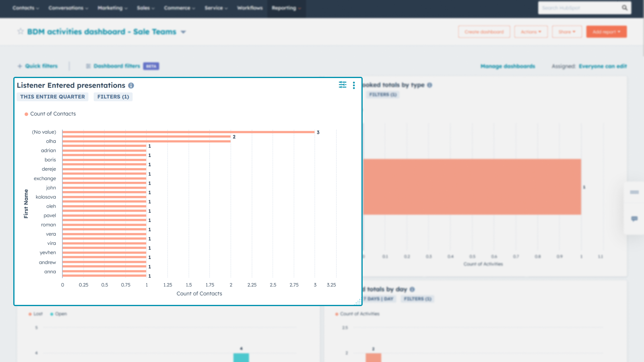
Task: Open the three-dot report actions menu
Action: tap(354, 85)
